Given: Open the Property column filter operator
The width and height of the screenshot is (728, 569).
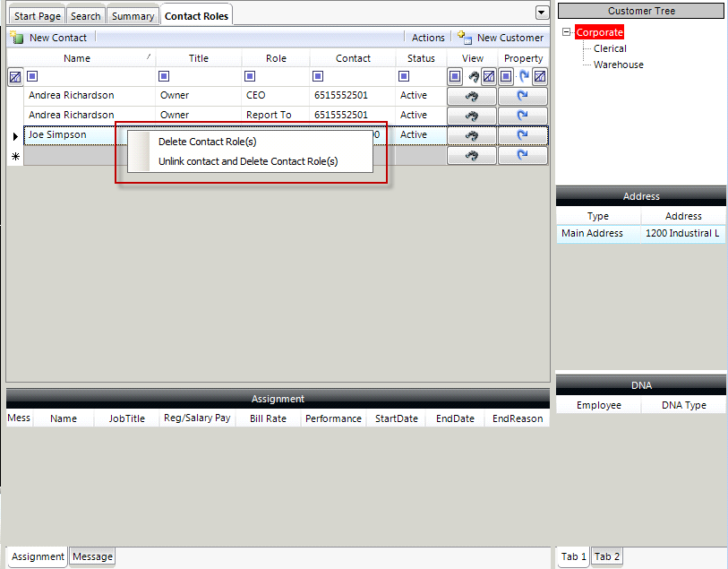Looking at the screenshot, I should click(506, 76).
